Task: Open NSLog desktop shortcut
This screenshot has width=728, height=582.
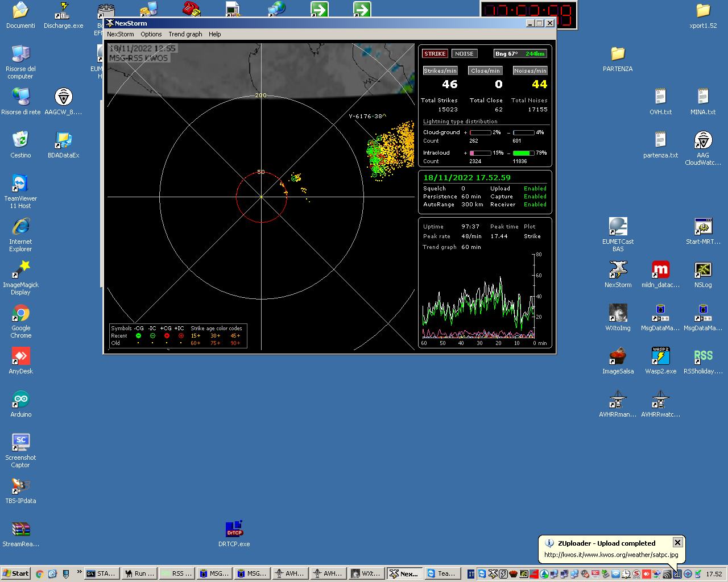Action: (703, 275)
